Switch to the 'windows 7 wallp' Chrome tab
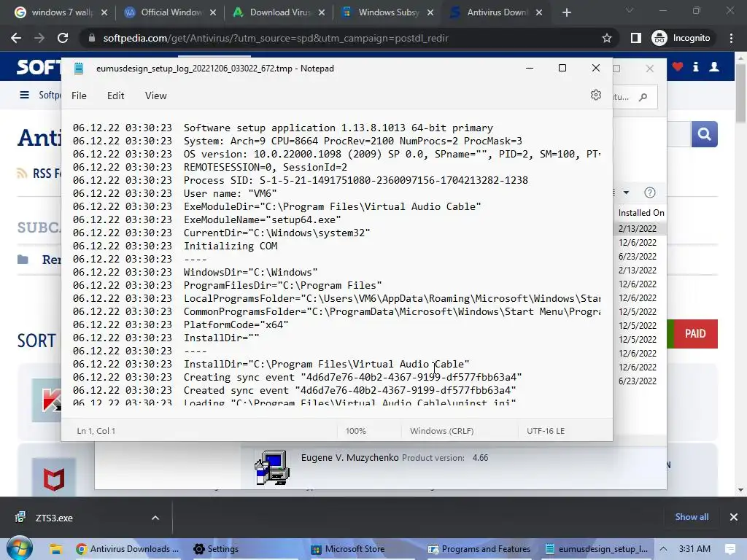The width and height of the screenshot is (747, 560). [61, 12]
